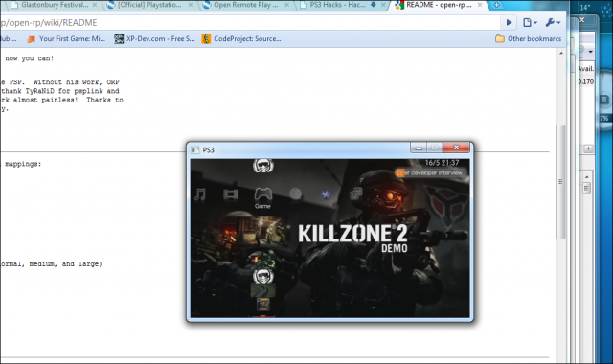Click the browser scrollbar up arrow
The height and width of the screenshot is (364, 613).
click(561, 53)
